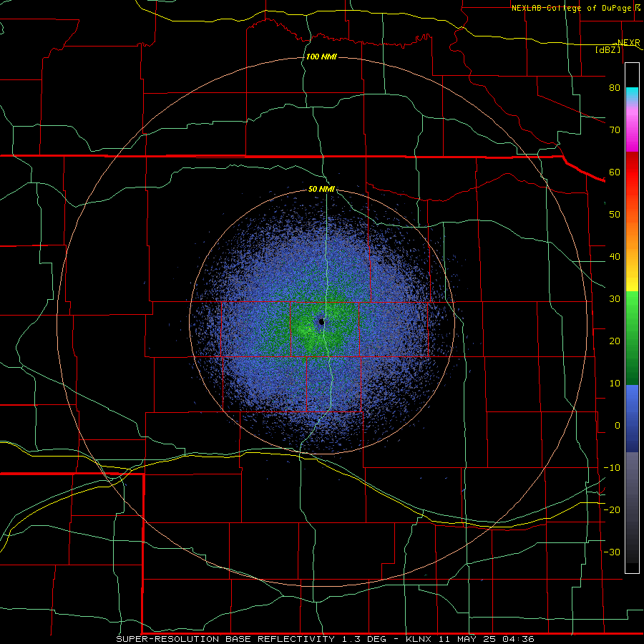Click the NEXR label above the color scale
This screenshot has height=644, width=644.
[628, 42]
